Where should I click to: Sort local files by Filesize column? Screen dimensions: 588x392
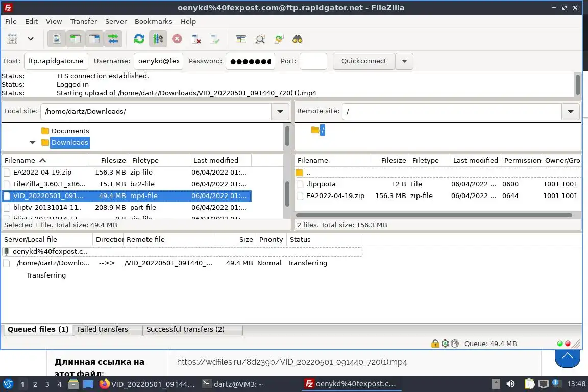109,161
